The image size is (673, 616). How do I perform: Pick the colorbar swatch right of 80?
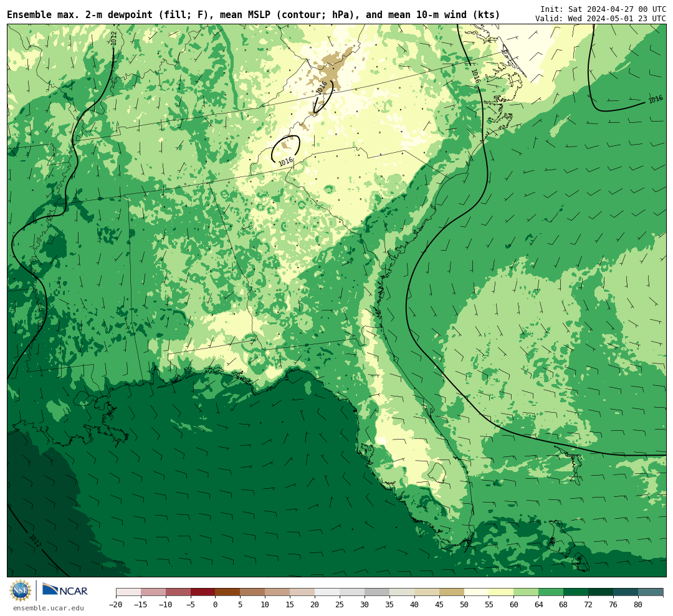(651, 592)
